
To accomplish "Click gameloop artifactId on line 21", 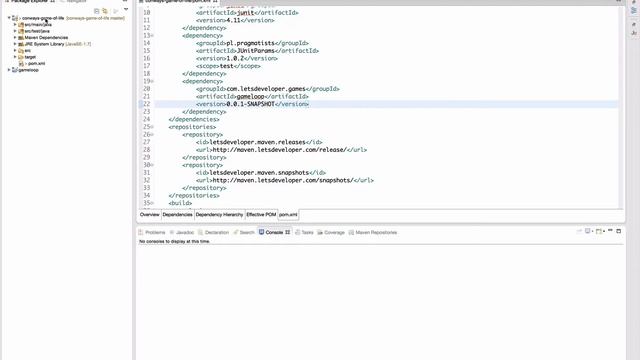I will pos(251,97).
